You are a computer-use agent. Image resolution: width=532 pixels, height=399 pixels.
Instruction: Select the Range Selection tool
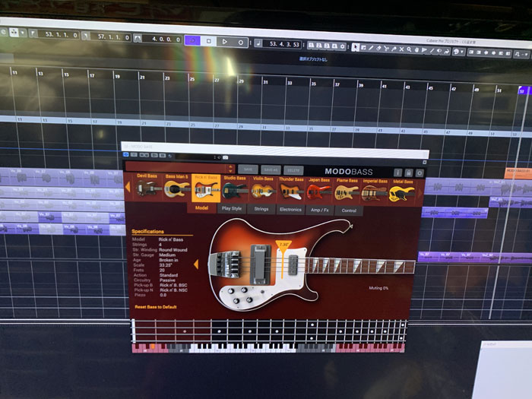(x=363, y=48)
